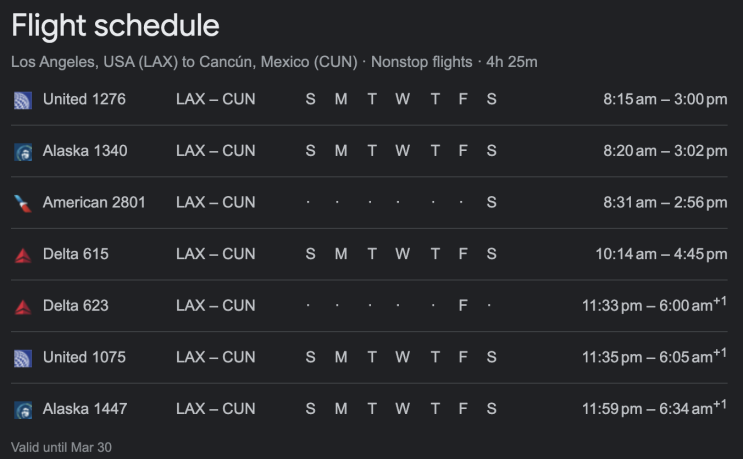The height and width of the screenshot is (459, 743).
Task: Click the United logo beside flight 1276
Action: [x=22, y=99]
